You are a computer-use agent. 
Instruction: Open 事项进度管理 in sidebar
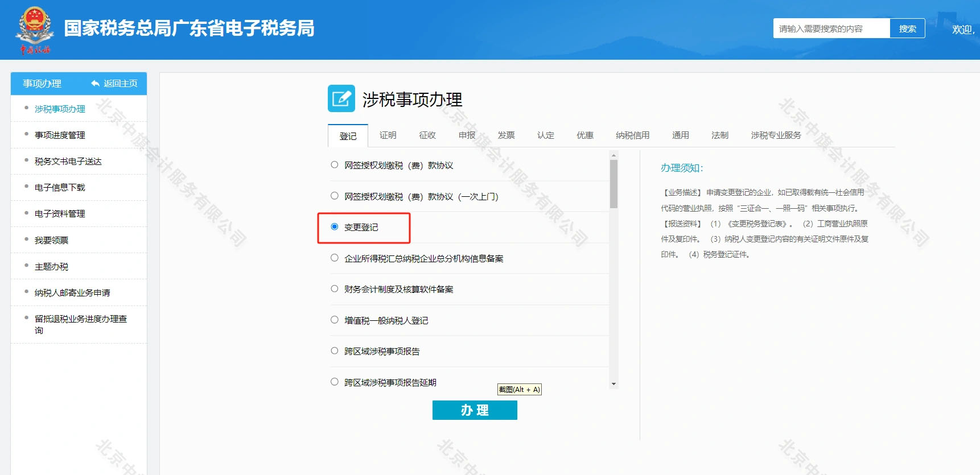60,135
